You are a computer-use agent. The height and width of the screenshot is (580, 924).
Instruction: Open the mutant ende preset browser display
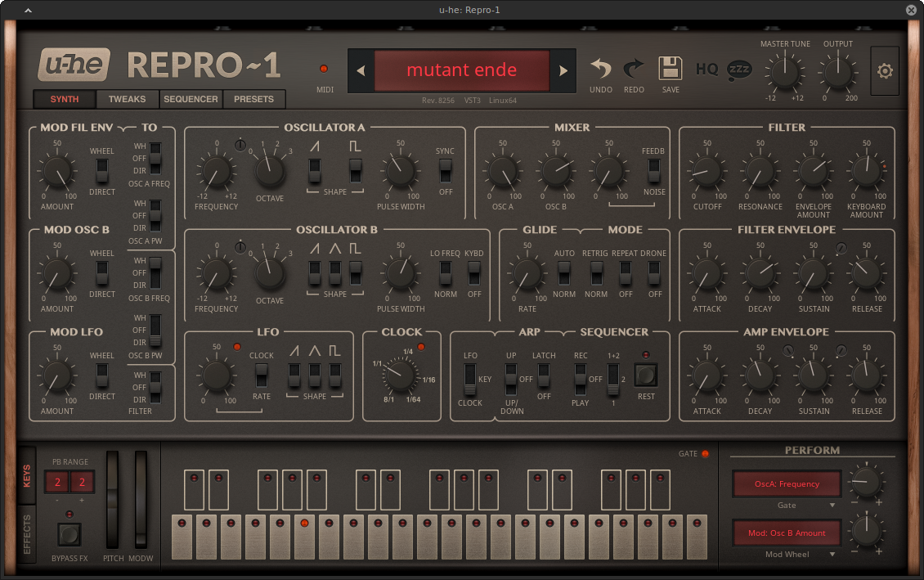(x=462, y=70)
